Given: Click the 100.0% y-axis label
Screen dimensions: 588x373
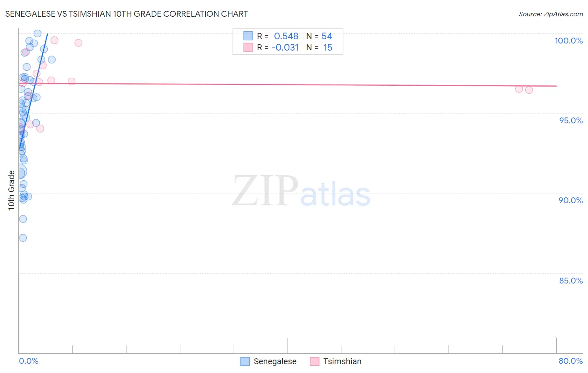Looking at the screenshot, I should (x=568, y=41).
